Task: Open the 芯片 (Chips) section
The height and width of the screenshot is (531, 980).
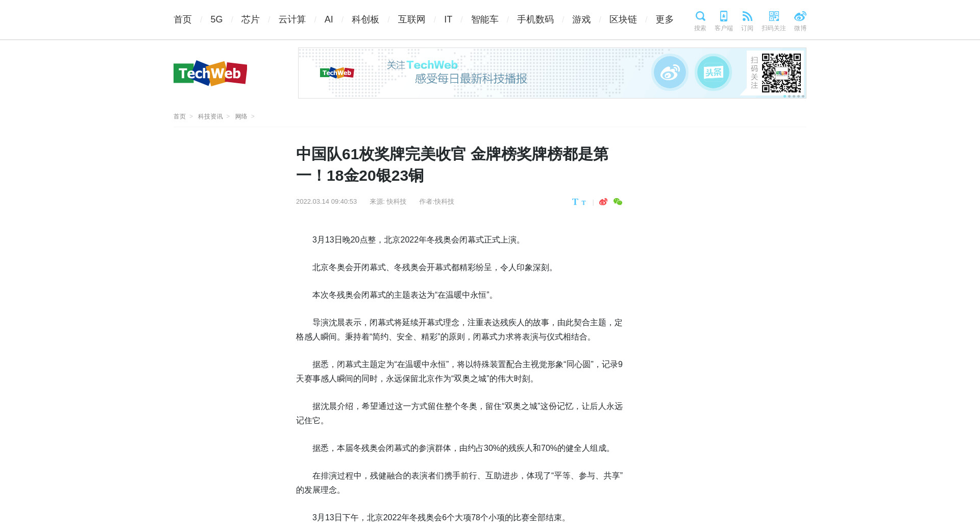Action: pos(250,19)
